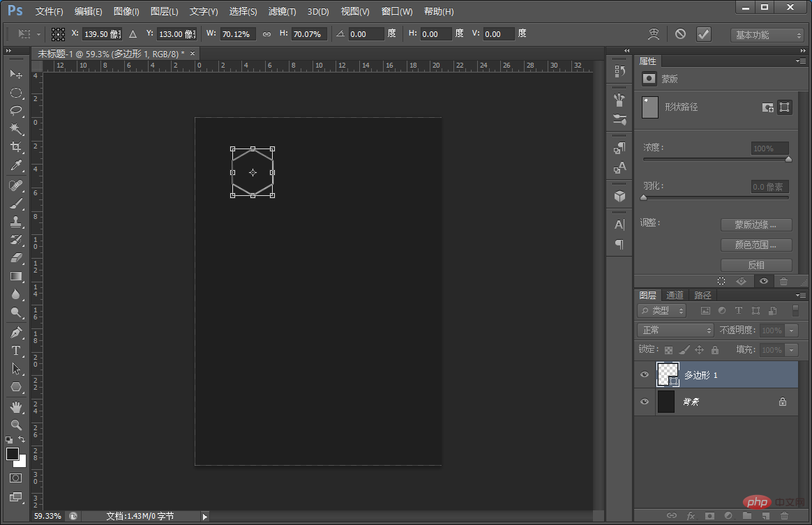Select the Lasso tool
This screenshot has height=525, width=812.
[x=16, y=110]
